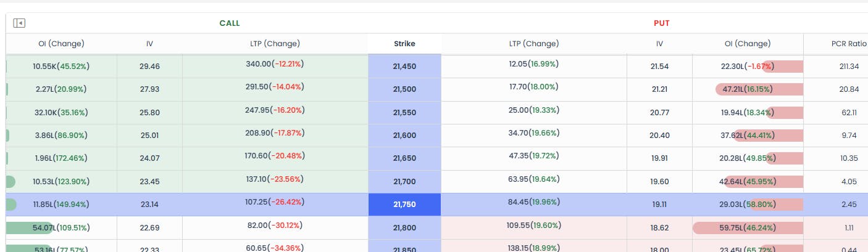
Task: Click the put-side IV column header
Action: coord(659,44)
